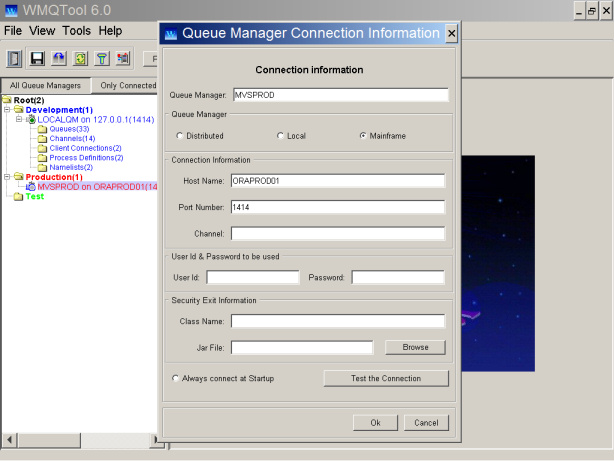Restore the WMQTool main window

592,11
